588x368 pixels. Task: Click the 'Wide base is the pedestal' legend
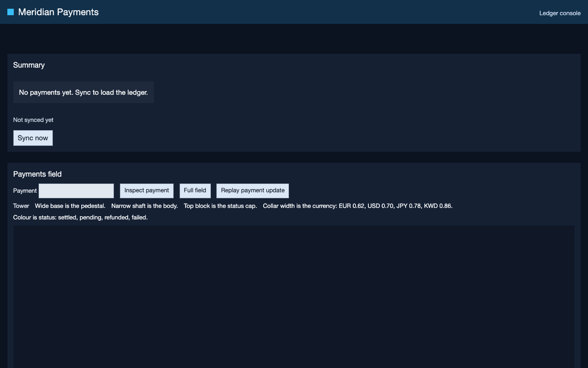70,206
